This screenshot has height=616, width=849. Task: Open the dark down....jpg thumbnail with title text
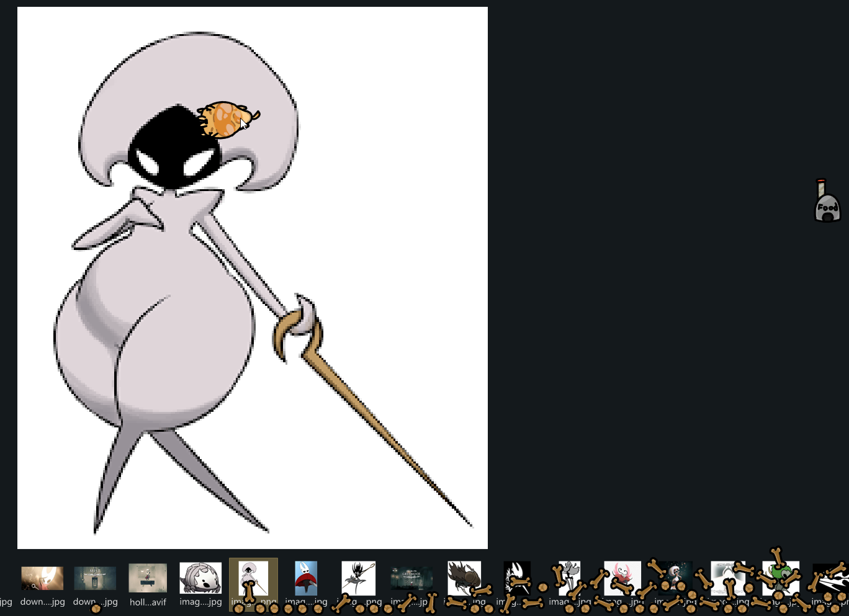click(x=95, y=578)
